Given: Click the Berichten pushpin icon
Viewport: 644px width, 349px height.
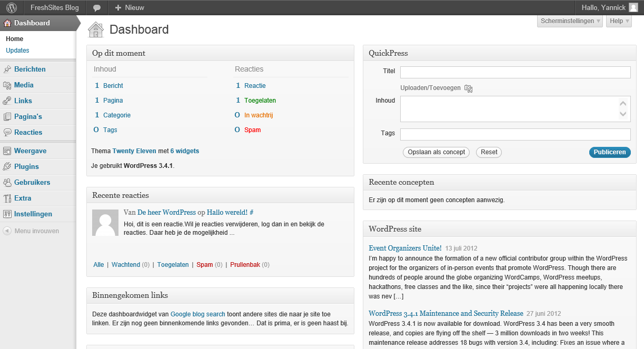Looking at the screenshot, I should click(x=7, y=69).
